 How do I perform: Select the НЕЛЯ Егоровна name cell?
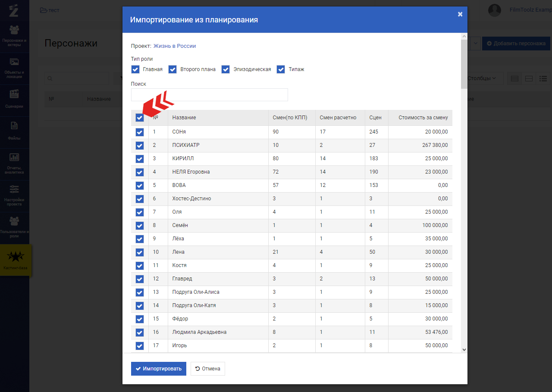point(218,172)
